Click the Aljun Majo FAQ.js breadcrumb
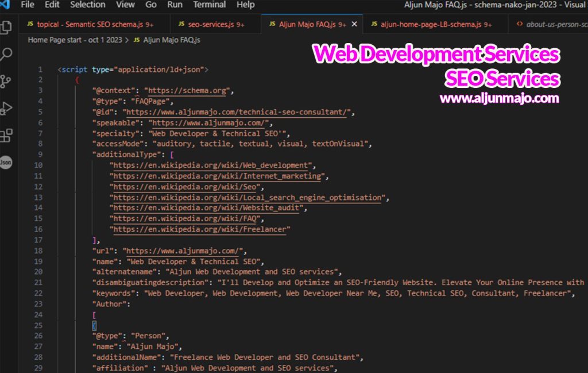This screenshot has height=373, width=588. point(171,40)
